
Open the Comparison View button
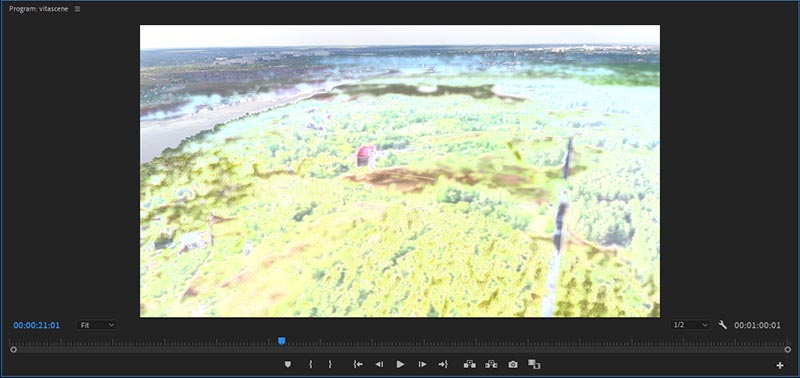pyautogui.click(x=534, y=364)
